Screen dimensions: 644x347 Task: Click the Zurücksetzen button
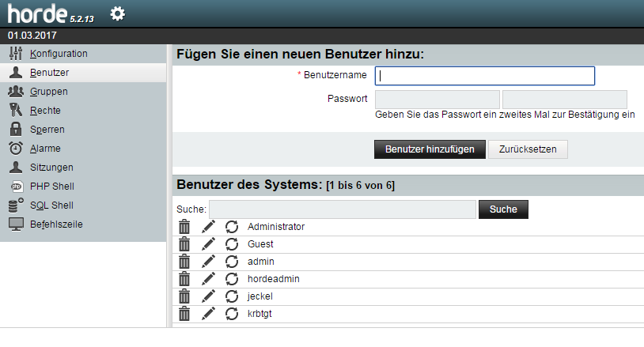[x=528, y=149]
